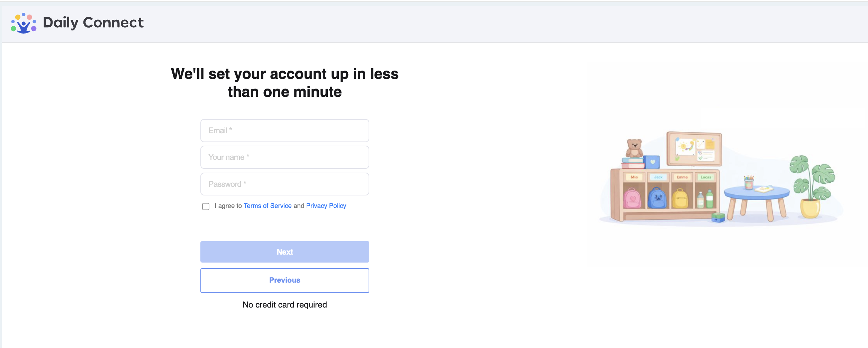Open the Privacy Policy link
Screen dimensions: 868x348
point(326,206)
